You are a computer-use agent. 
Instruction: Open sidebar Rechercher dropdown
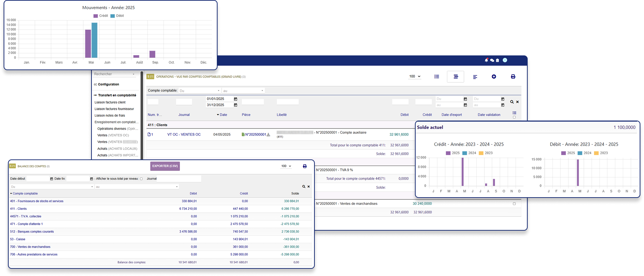pos(115,74)
